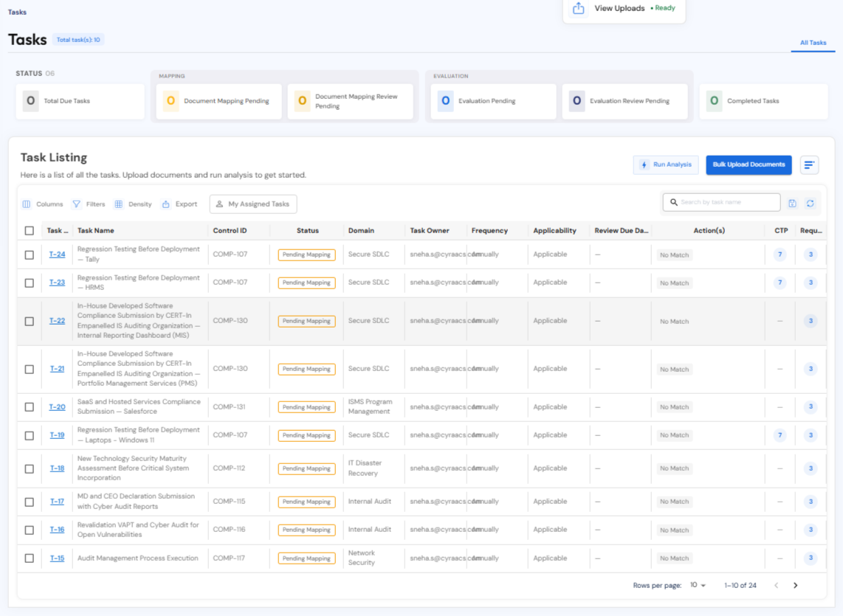Show My Assigned Tasks
Screen dimensions: 843x616
point(253,204)
